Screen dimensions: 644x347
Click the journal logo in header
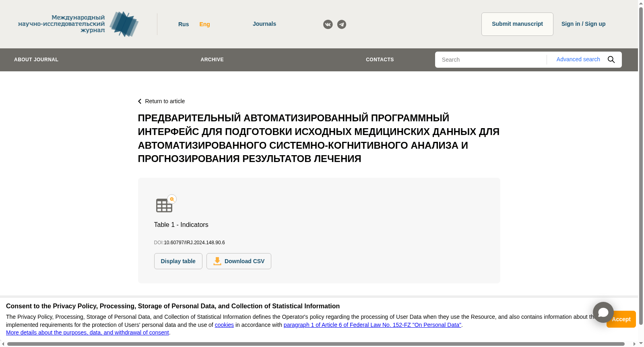click(x=78, y=24)
